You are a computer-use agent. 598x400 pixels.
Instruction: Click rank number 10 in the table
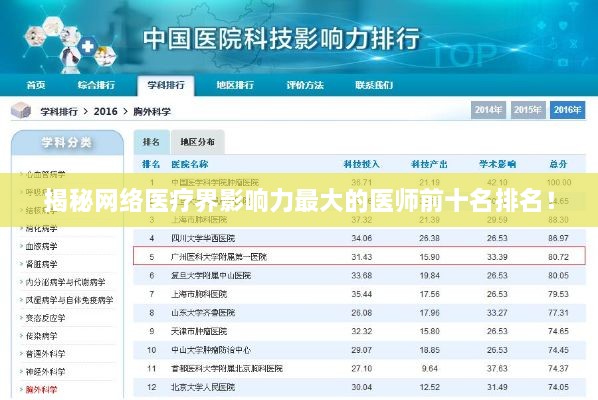coord(151,350)
